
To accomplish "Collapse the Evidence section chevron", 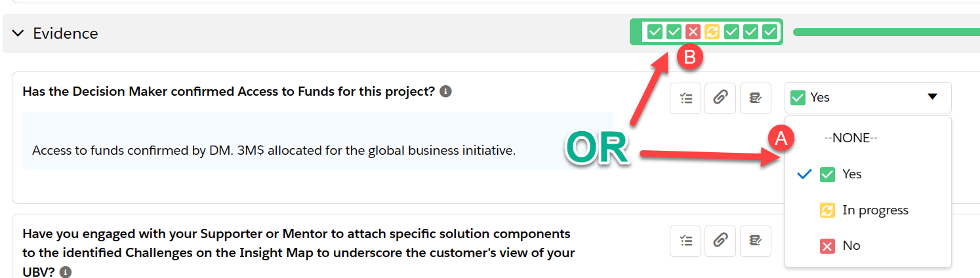I will point(18,33).
